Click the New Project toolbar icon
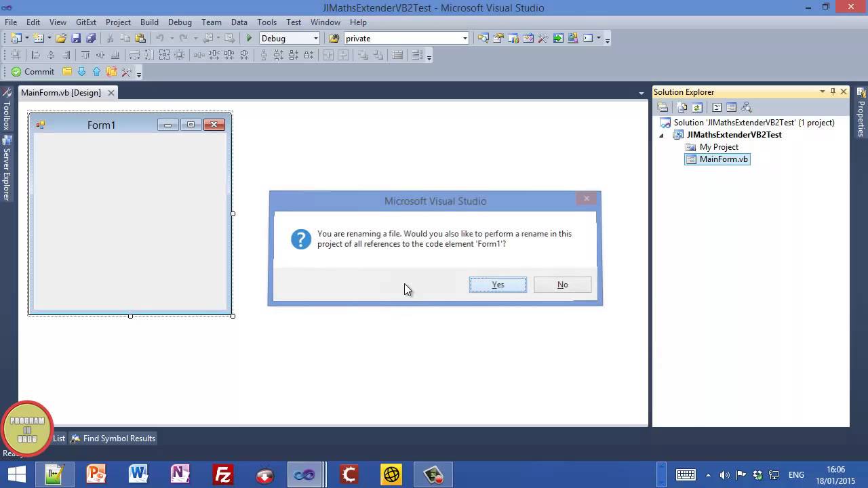 [15, 38]
